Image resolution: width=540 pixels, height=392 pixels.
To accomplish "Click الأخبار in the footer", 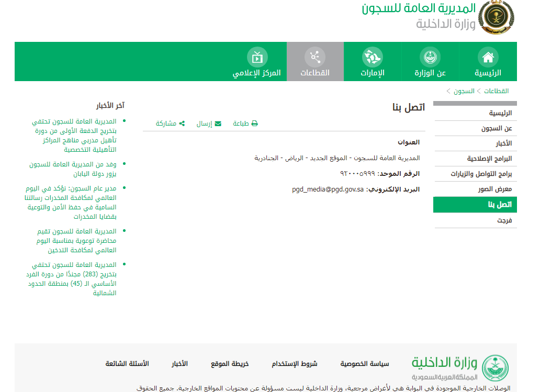I will [x=180, y=364].
